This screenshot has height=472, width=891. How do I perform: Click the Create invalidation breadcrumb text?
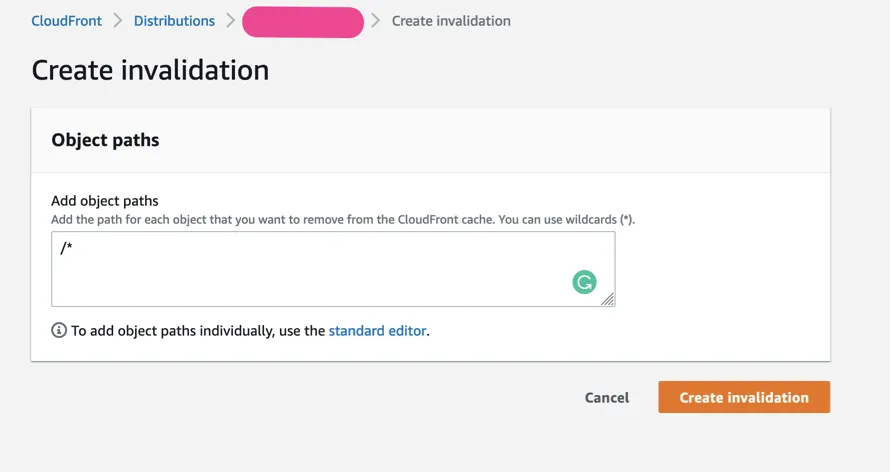point(451,21)
